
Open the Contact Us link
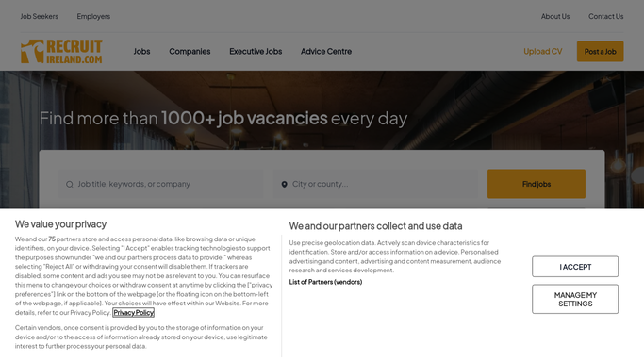605,16
